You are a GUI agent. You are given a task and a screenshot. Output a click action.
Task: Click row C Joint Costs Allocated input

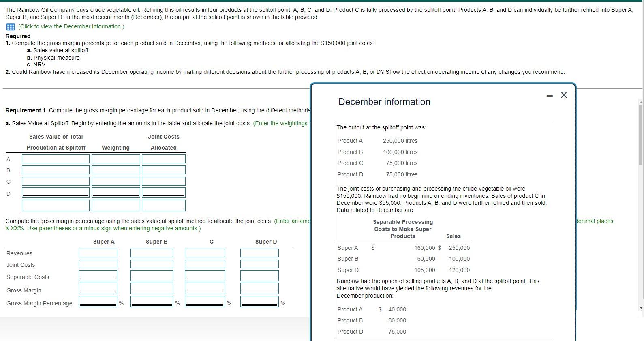(x=164, y=181)
